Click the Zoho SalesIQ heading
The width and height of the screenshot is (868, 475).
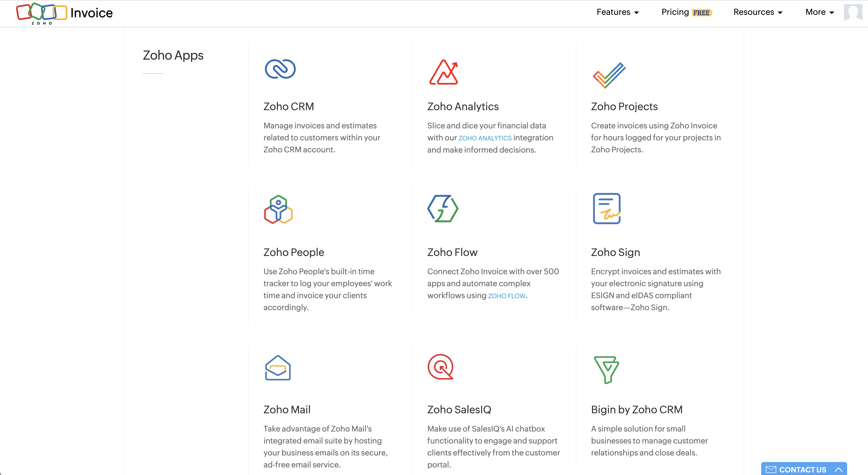click(459, 409)
